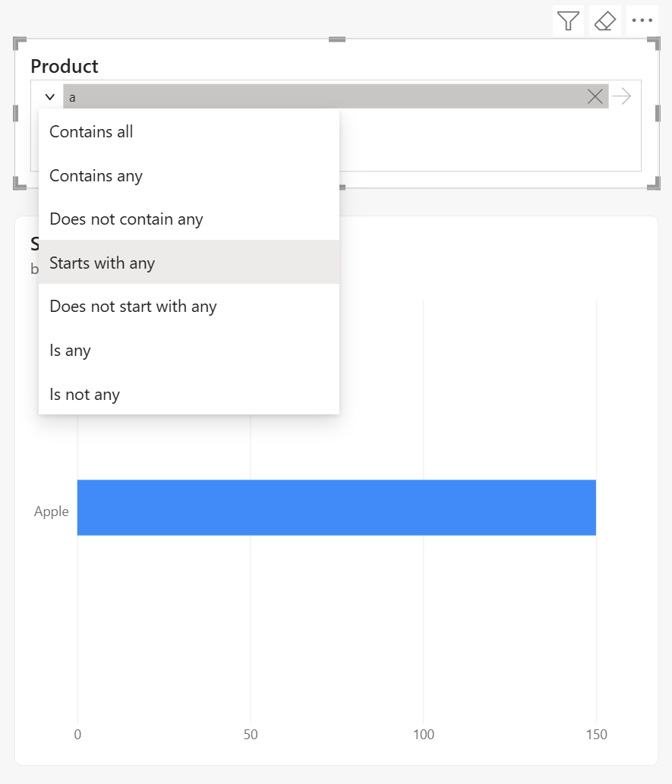Select the 'Contains all' condition

(91, 131)
